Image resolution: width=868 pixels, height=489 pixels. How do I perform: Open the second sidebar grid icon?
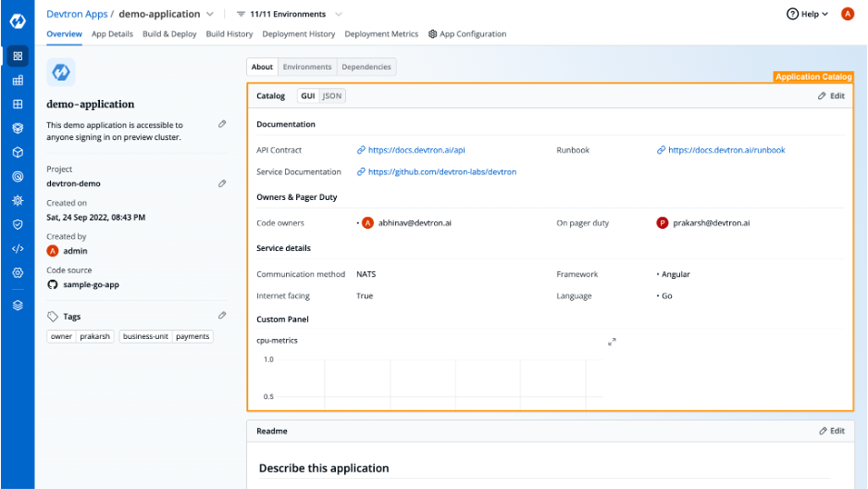click(x=18, y=81)
